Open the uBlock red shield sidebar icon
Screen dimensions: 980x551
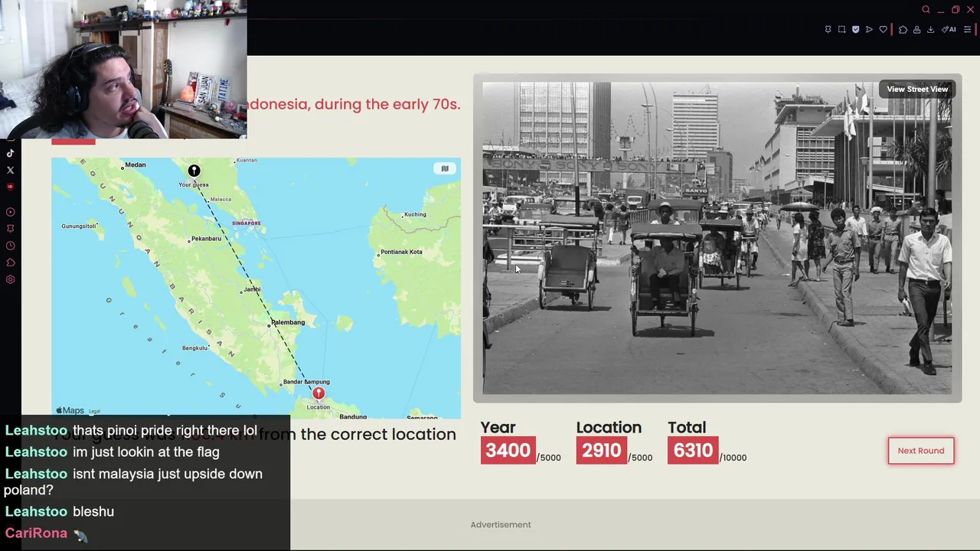tap(10, 187)
